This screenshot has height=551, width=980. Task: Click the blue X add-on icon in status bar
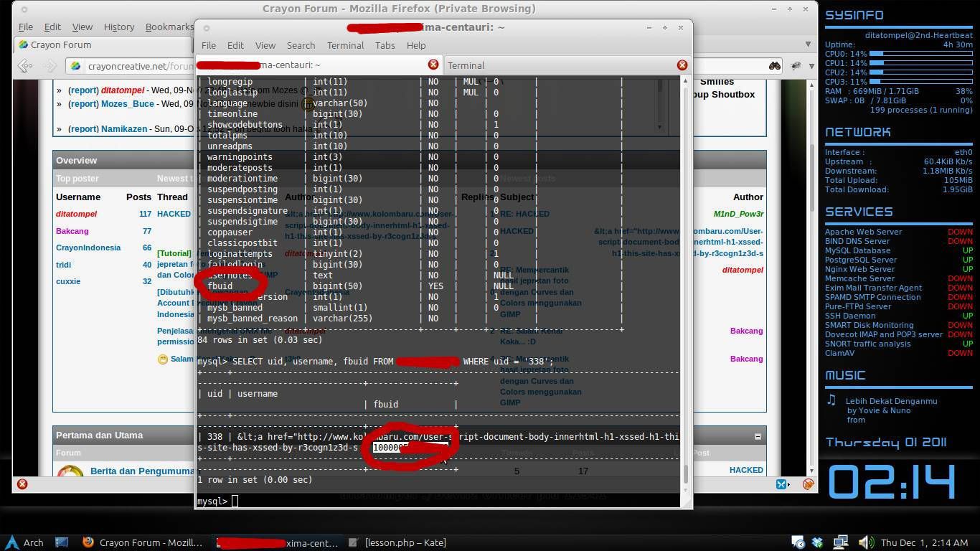coord(782,484)
